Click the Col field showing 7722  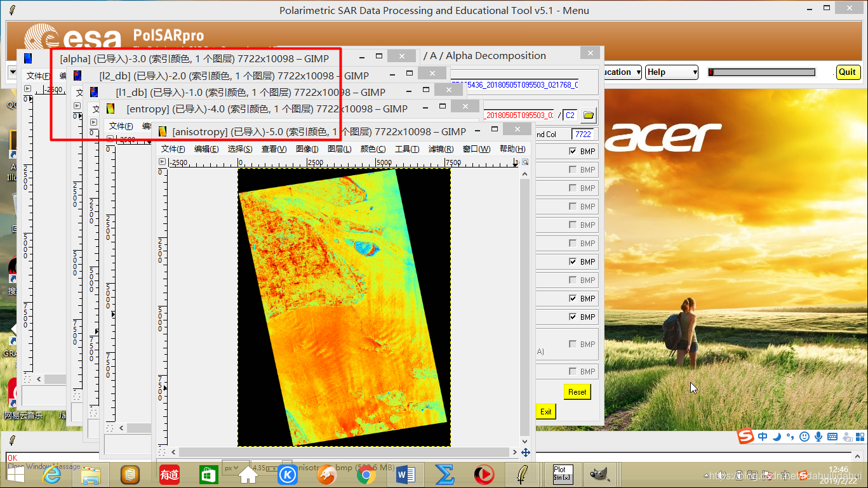coord(583,134)
